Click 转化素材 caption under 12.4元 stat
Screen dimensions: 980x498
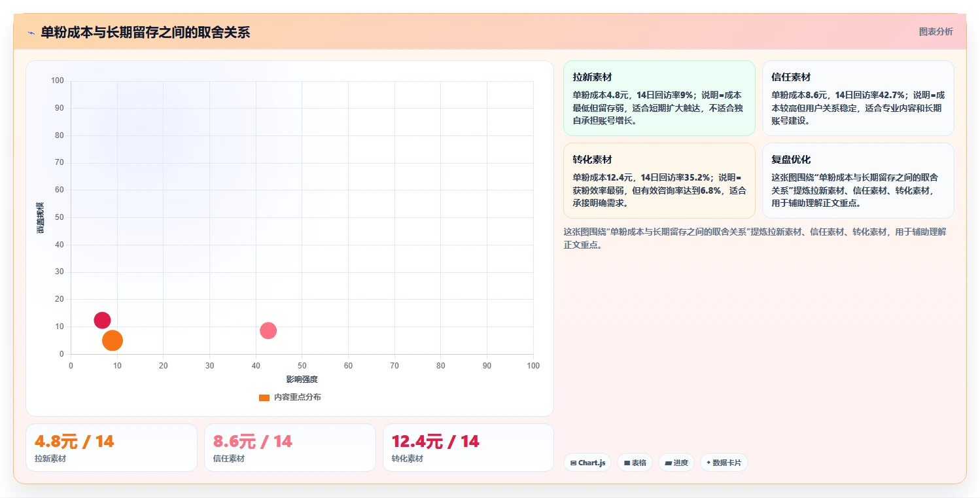tap(407, 459)
